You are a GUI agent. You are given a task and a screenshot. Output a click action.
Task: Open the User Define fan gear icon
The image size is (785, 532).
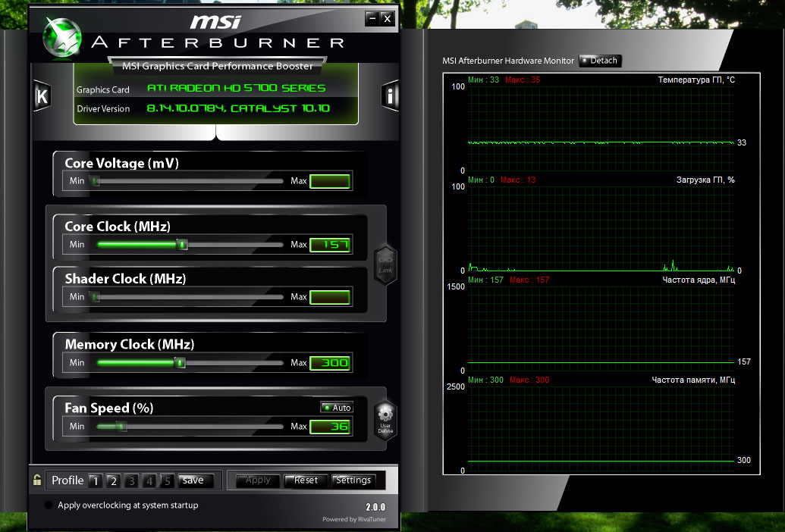click(385, 420)
